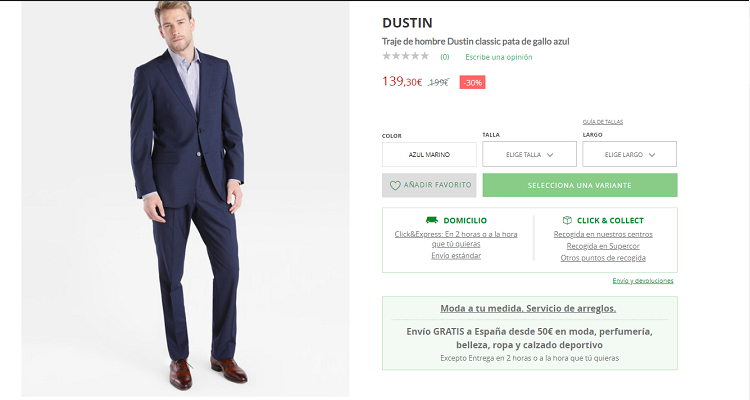This screenshot has height=400, width=750.
Task: Click Escribe una opinión link
Action: click(x=498, y=57)
